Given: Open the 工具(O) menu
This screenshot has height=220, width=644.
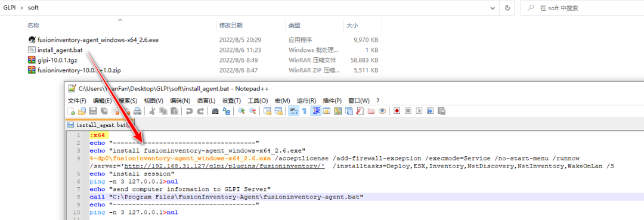Looking at the screenshot, I should tap(258, 101).
